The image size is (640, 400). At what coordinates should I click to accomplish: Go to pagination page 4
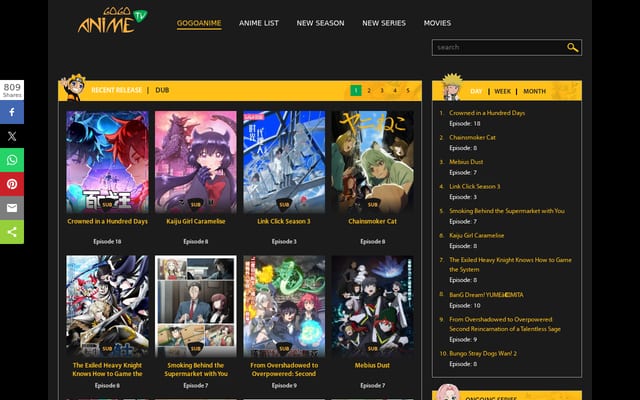395,90
